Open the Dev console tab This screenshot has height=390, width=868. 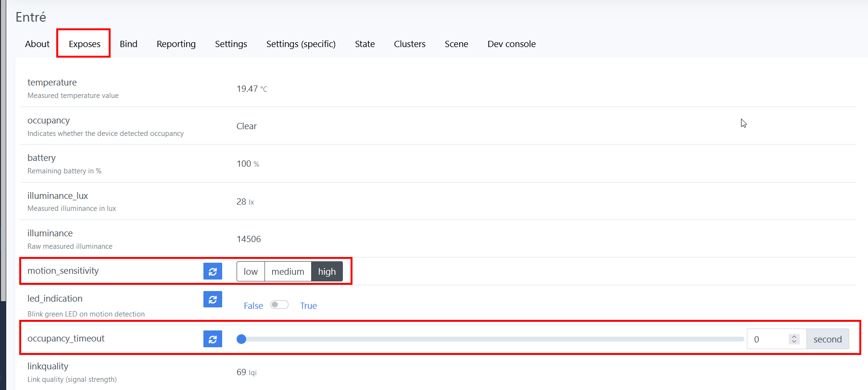(x=512, y=44)
